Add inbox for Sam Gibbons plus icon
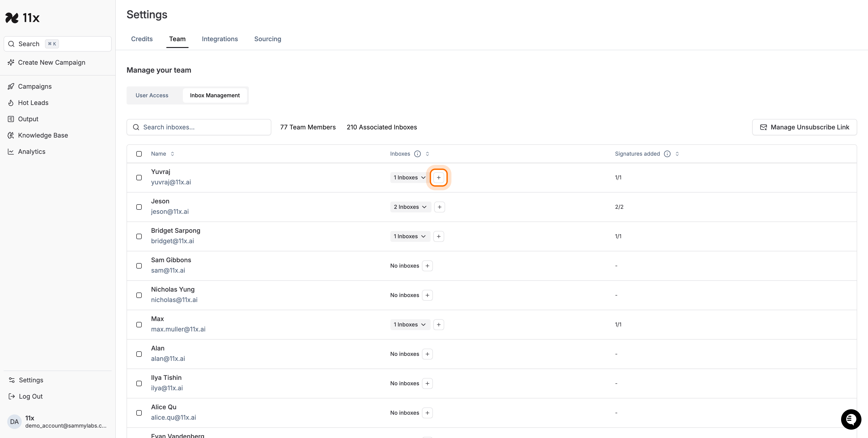 point(427,266)
